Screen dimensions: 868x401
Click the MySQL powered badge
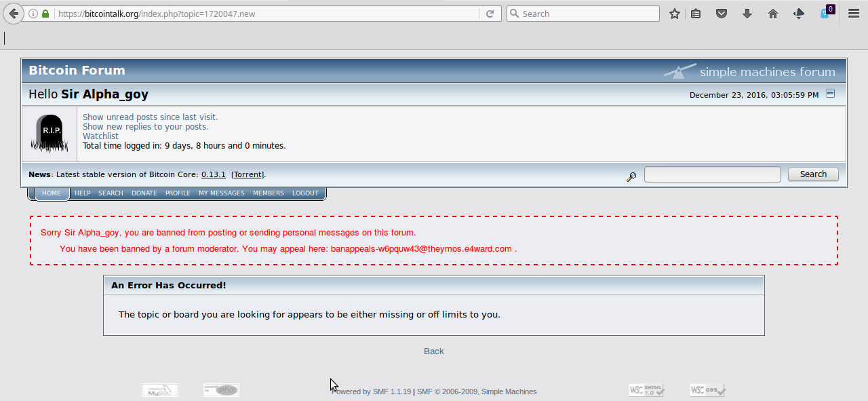160,390
